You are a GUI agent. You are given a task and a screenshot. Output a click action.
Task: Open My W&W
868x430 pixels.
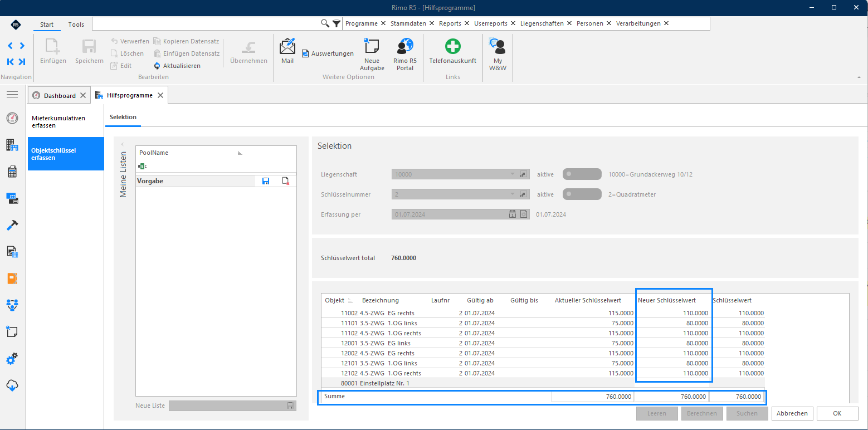498,54
